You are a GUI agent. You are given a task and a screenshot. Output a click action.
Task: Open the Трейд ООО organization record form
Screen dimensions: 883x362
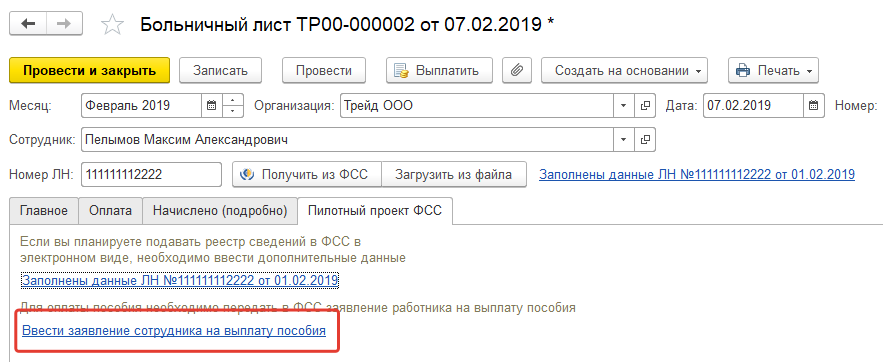645,106
